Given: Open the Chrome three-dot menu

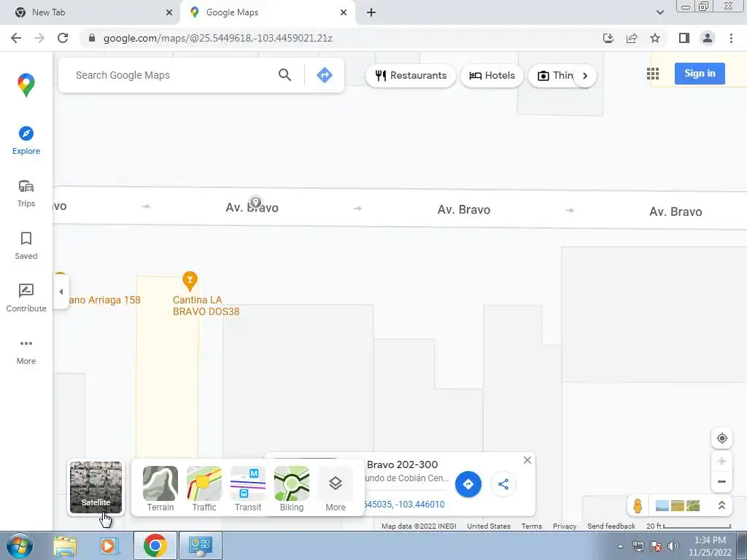Looking at the screenshot, I should point(731,38).
